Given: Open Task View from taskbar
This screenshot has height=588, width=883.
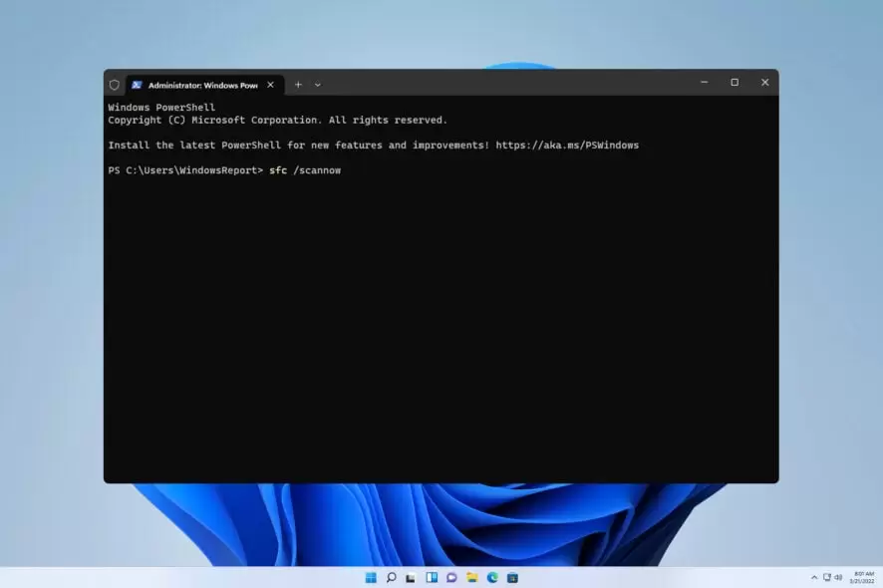Looking at the screenshot, I should coord(411,577).
